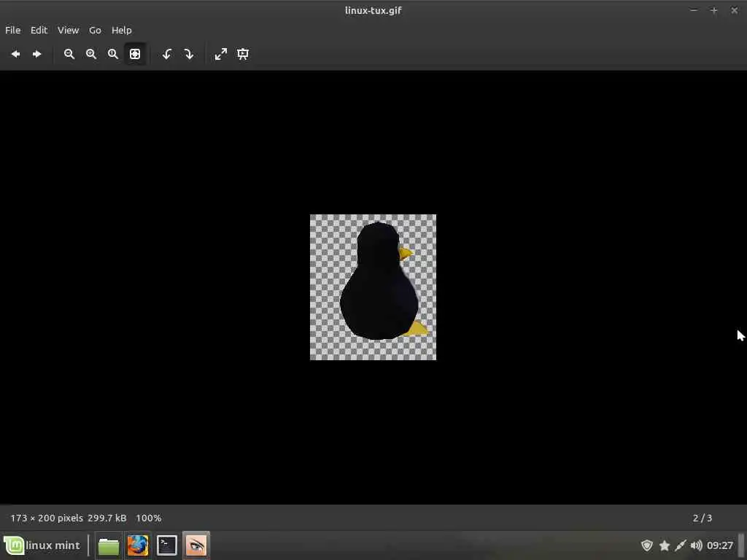Screen dimensions: 747x560
Task: Open the terminal launcher in panel
Action: tap(167, 545)
